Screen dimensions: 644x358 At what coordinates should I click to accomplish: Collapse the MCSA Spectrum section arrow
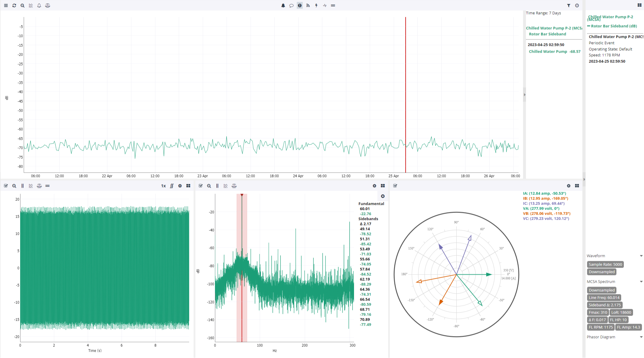(641, 282)
